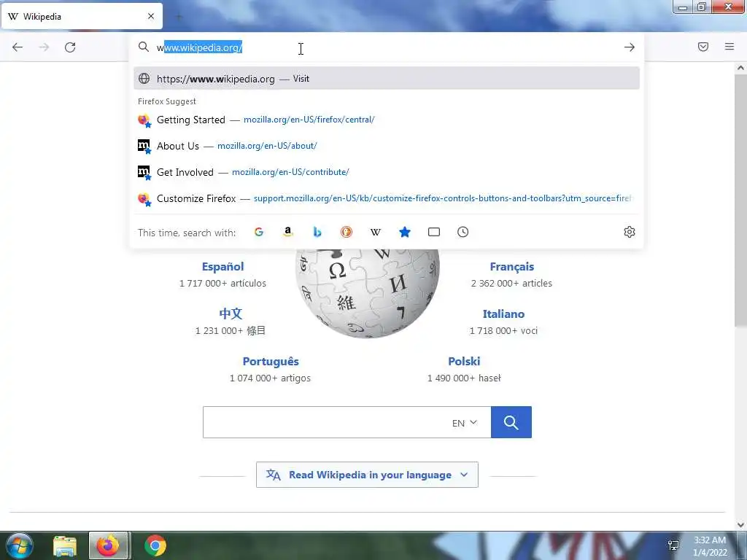
Task: Open the Customize Firefox suggestion
Action: click(387, 198)
